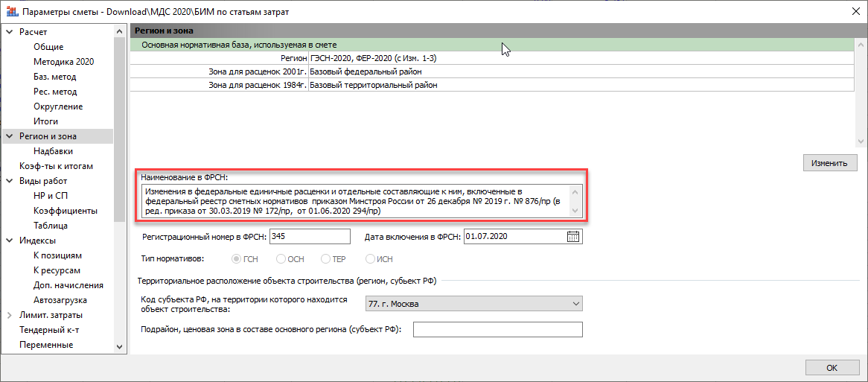Collapse the Индексы tree node
This screenshot has height=382, width=868.
point(10,241)
